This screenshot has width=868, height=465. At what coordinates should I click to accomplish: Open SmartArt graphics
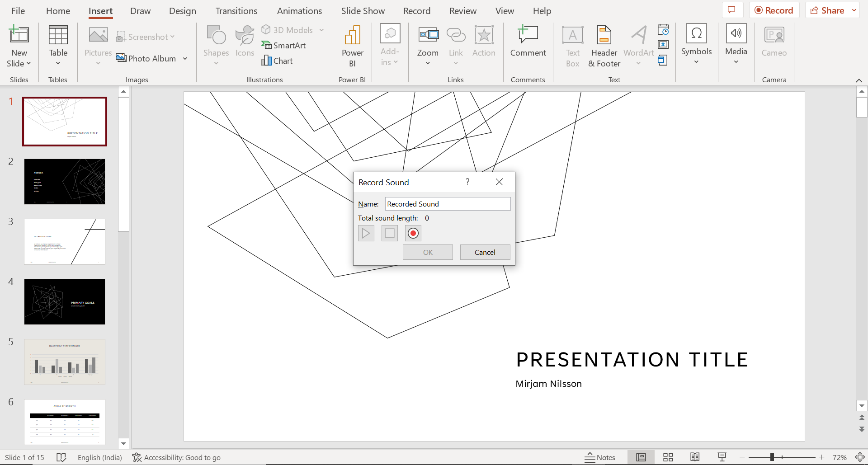283,45
